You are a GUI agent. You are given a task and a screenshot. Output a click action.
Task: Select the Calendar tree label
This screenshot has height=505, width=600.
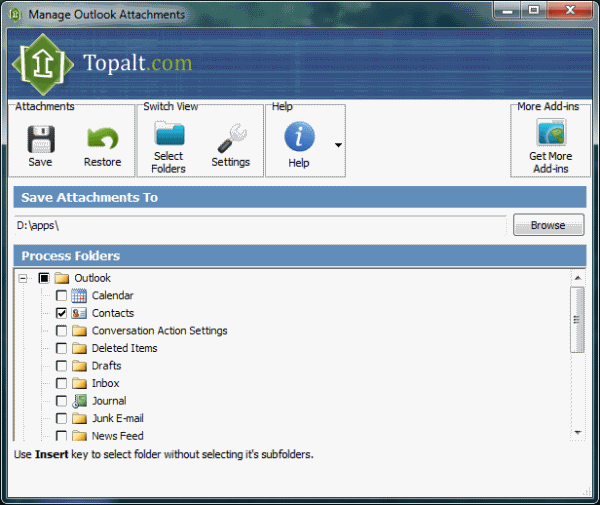point(112,296)
